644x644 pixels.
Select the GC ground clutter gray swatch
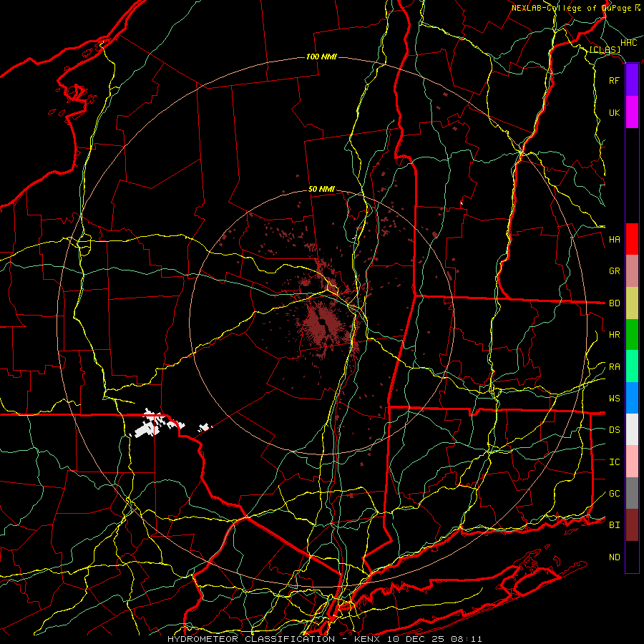coord(632,493)
